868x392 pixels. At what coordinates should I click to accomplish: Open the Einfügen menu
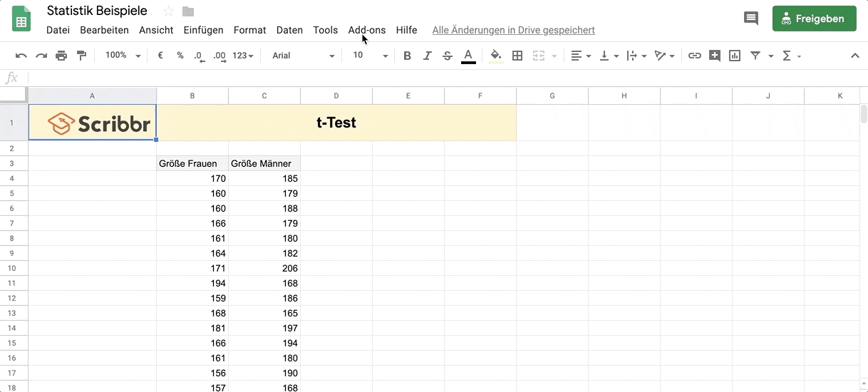tap(203, 30)
